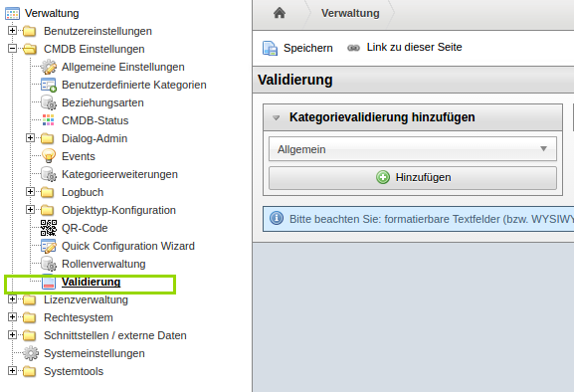Click the QR-Code icon in tree
This screenshot has width=574, height=392.
click(49, 228)
